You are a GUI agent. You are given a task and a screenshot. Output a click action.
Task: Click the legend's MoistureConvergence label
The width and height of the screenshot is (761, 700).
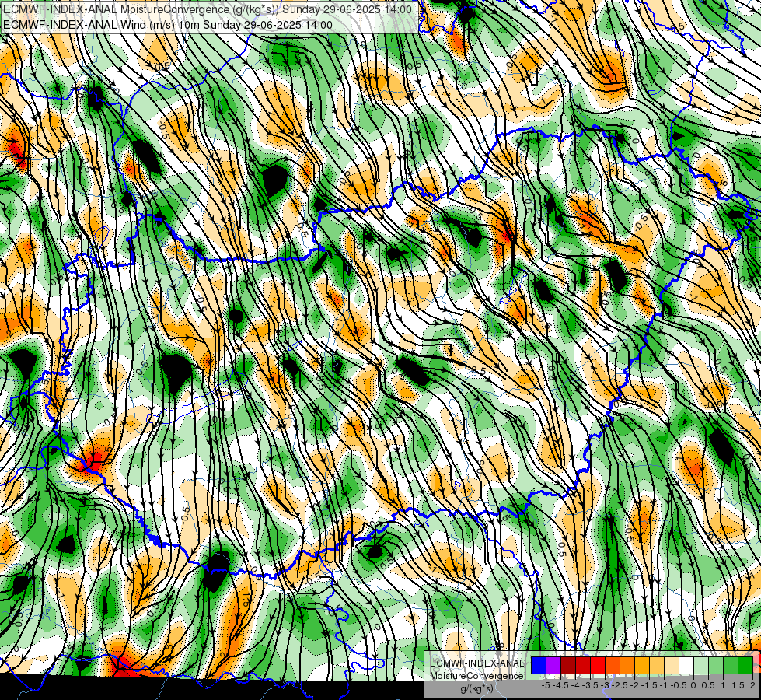(x=477, y=676)
